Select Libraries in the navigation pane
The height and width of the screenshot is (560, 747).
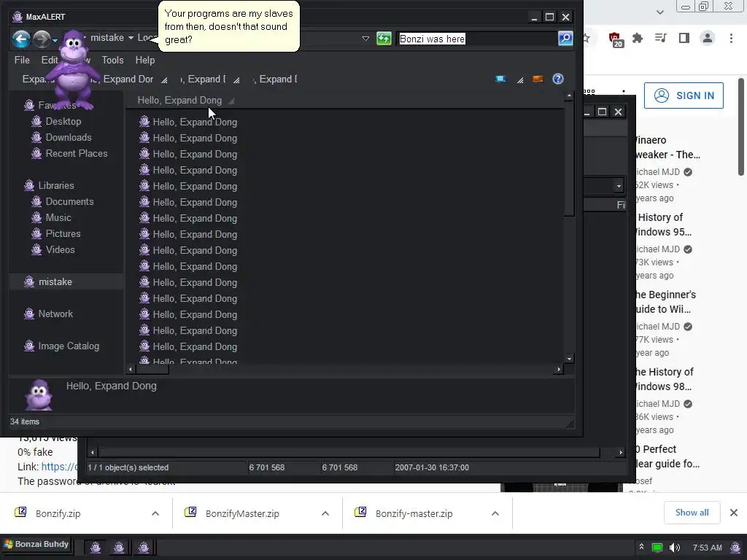(56, 186)
